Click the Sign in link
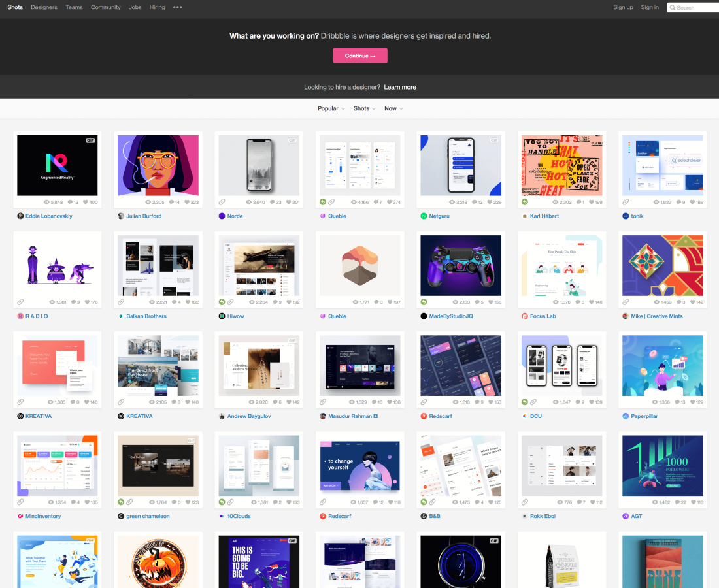The image size is (719, 588). click(x=650, y=7)
